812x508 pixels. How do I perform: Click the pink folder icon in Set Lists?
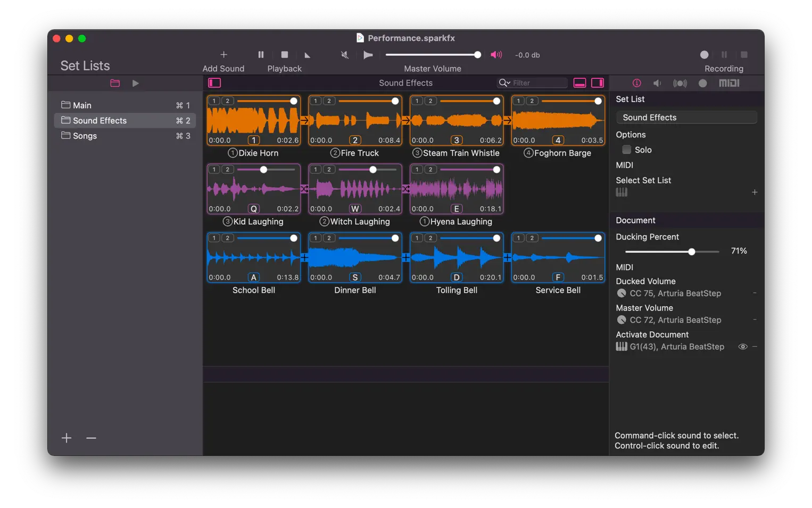pos(115,83)
